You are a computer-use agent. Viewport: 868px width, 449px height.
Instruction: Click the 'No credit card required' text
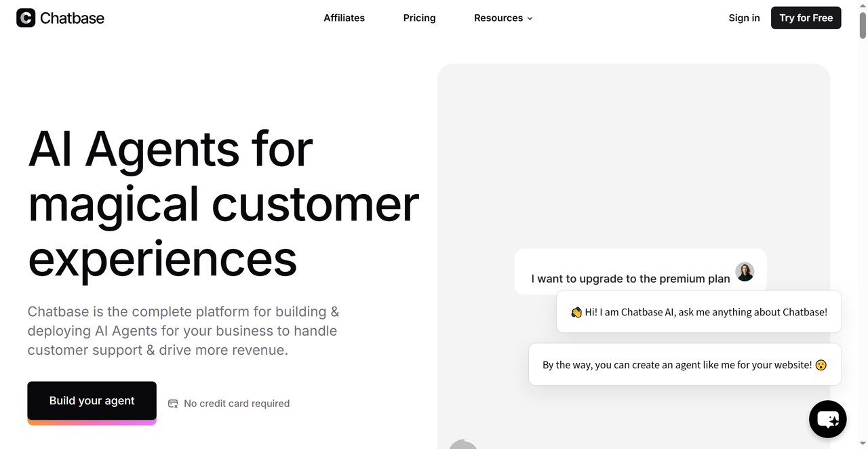tap(237, 404)
